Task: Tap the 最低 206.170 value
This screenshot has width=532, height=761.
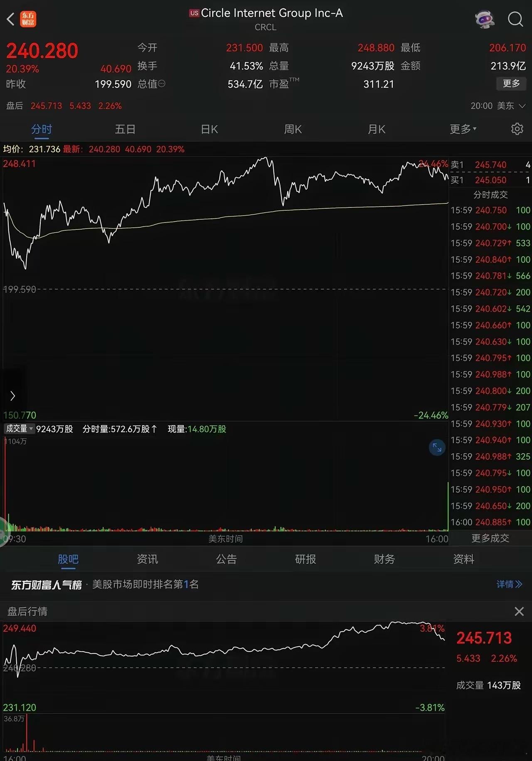Action: coord(507,48)
